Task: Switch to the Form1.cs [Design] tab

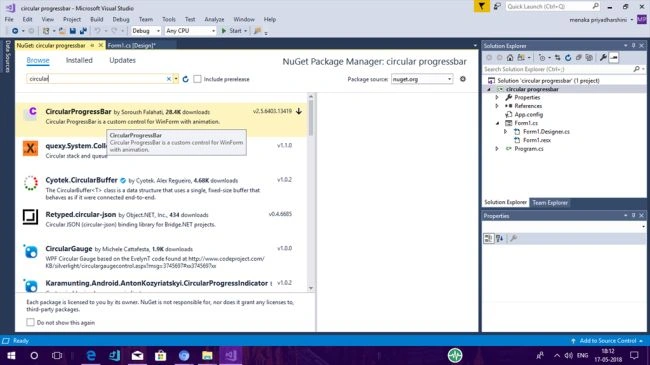Action: pos(131,45)
